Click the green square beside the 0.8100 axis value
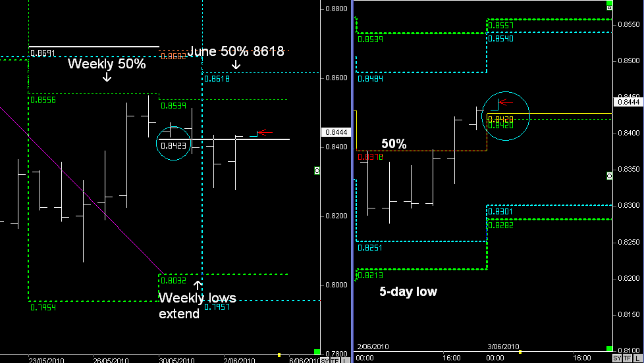 tap(610, 349)
